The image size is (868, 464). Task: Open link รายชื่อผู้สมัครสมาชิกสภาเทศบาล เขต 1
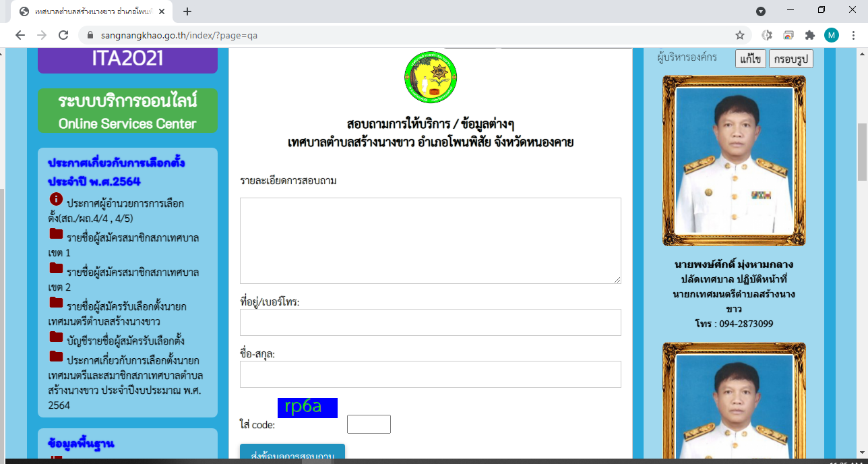123,245
